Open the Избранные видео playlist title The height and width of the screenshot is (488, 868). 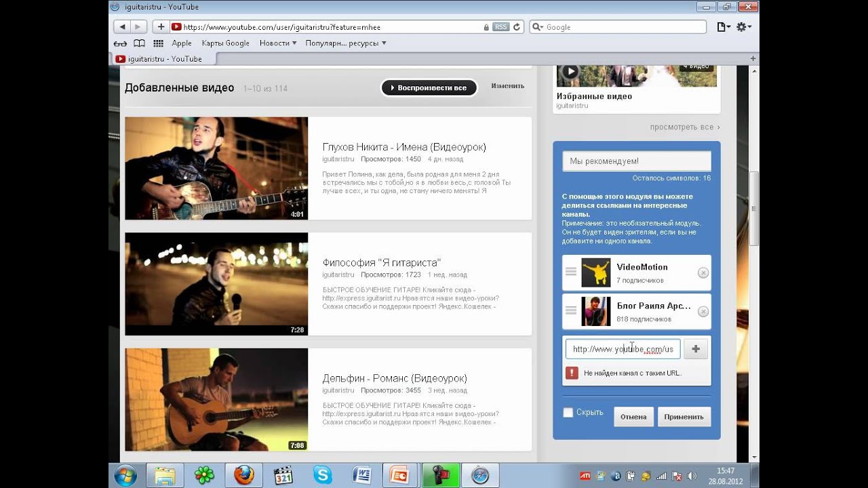[594, 96]
